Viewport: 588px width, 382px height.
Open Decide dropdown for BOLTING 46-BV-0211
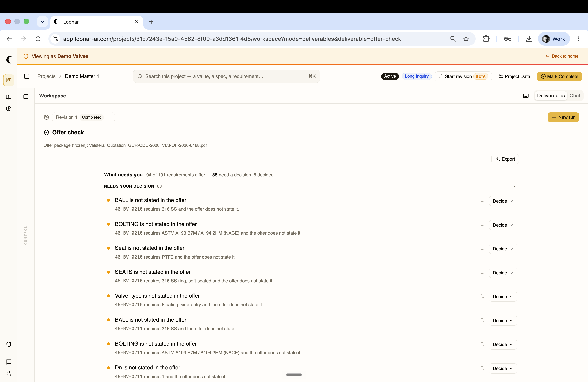503,344
